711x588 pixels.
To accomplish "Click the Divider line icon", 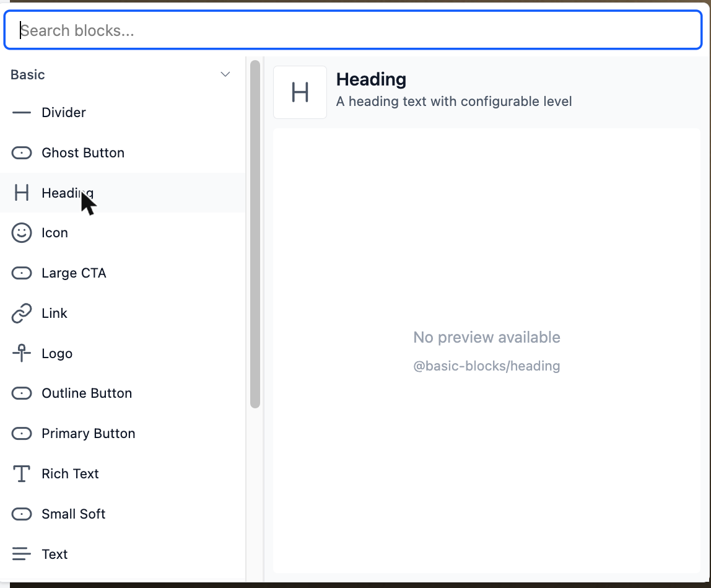I will 21,113.
